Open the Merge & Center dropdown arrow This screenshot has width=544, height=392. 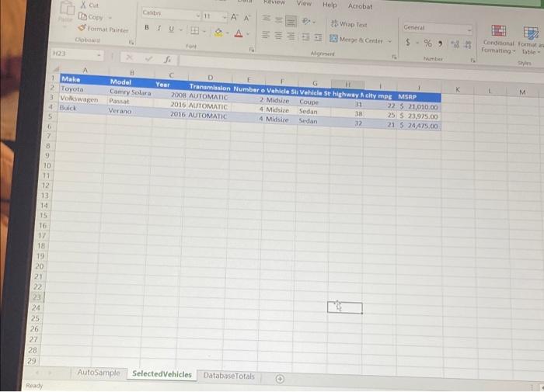point(389,41)
